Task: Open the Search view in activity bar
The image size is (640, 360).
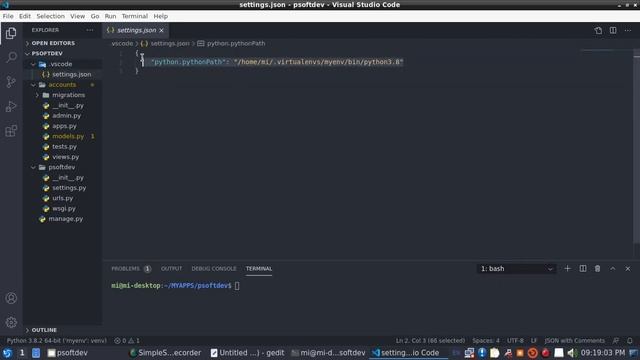Action: [11, 57]
